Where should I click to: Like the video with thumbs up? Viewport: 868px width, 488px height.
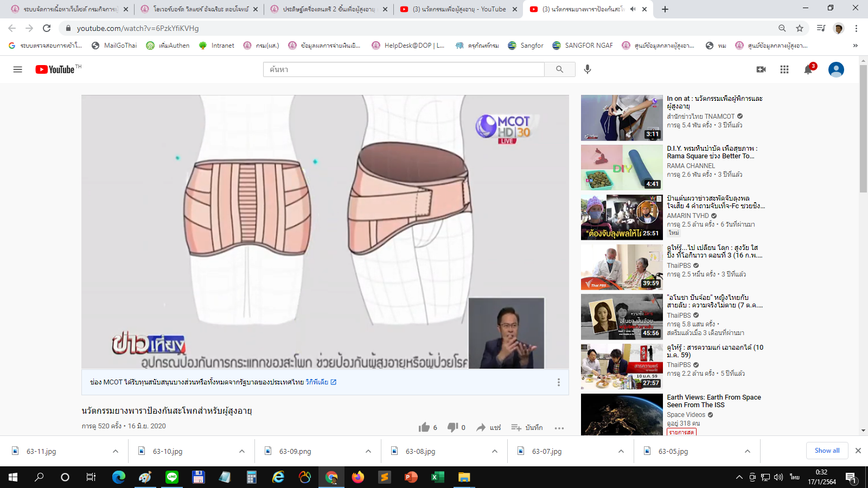[x=424, y=427]
